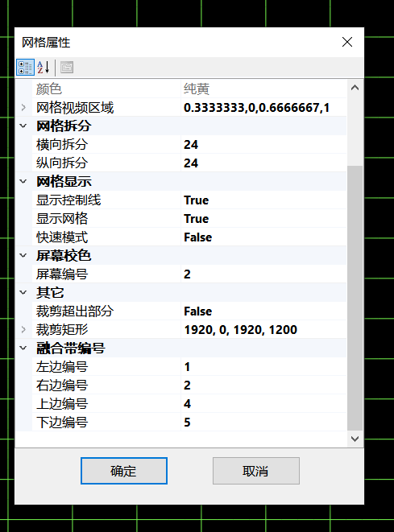Click the 网格视频区域 value 0.3333333,0,0.6666667,1
Screen dimensions: 394x532
263,108
